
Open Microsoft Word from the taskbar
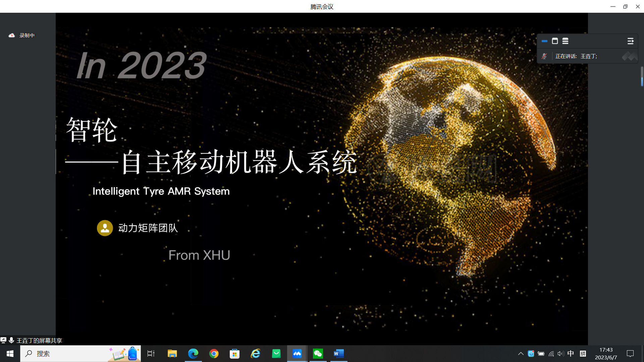click(x=339, y=354)
